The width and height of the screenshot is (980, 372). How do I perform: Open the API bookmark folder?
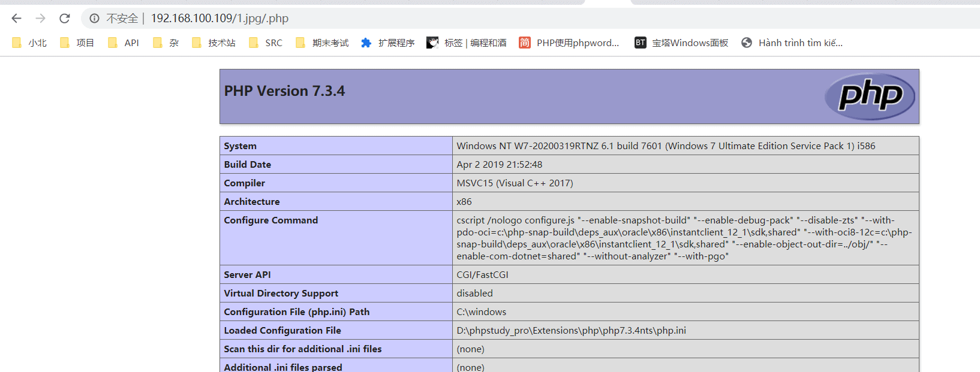pos(124,43)
